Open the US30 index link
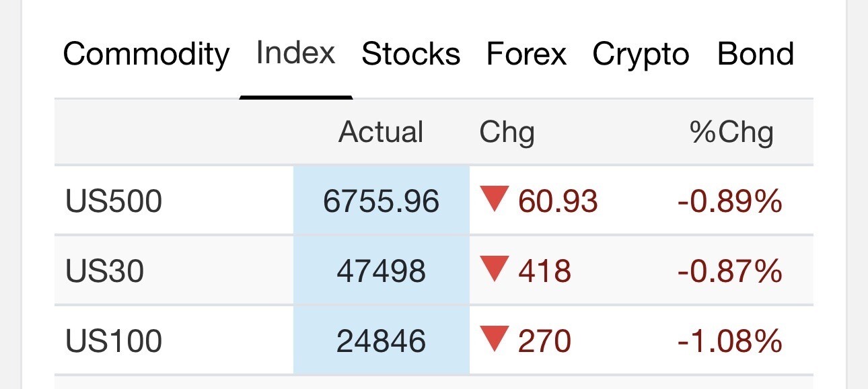The image size is (868, 389). (105, 271)
